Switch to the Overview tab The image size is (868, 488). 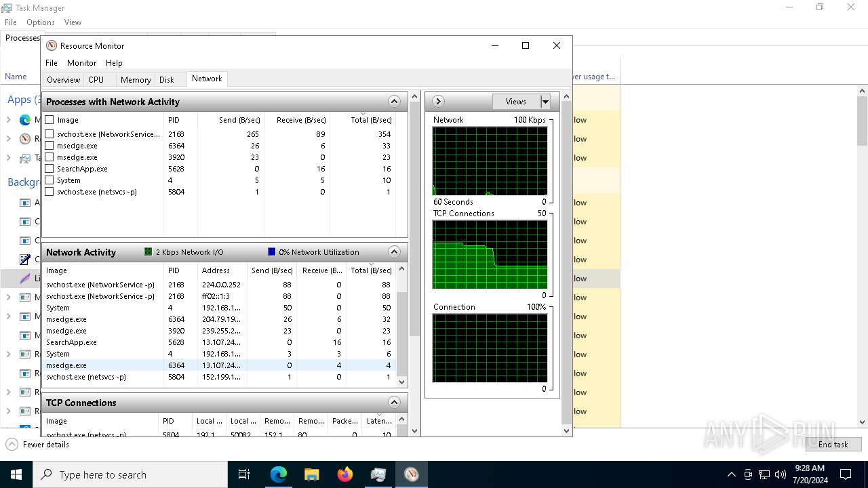point(64,80)
